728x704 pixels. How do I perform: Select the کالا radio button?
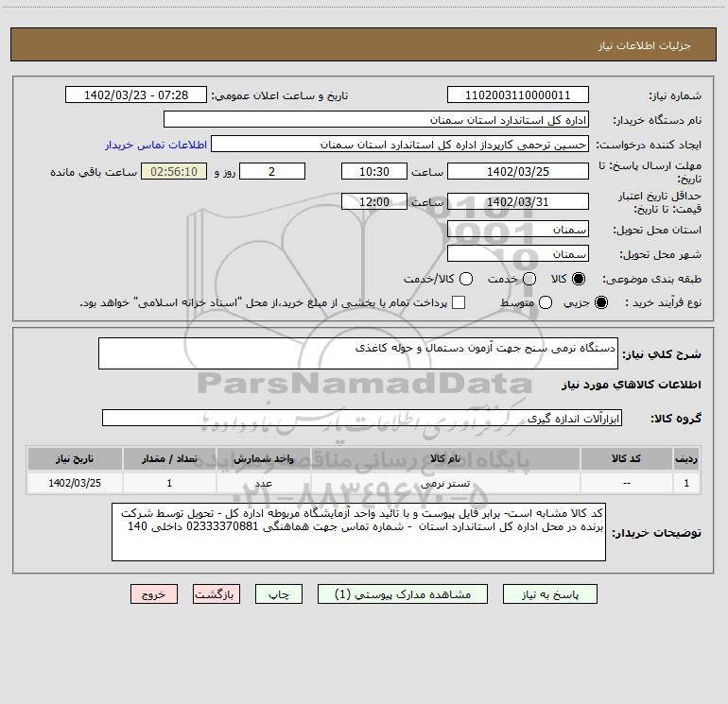[x=579, y=279]
